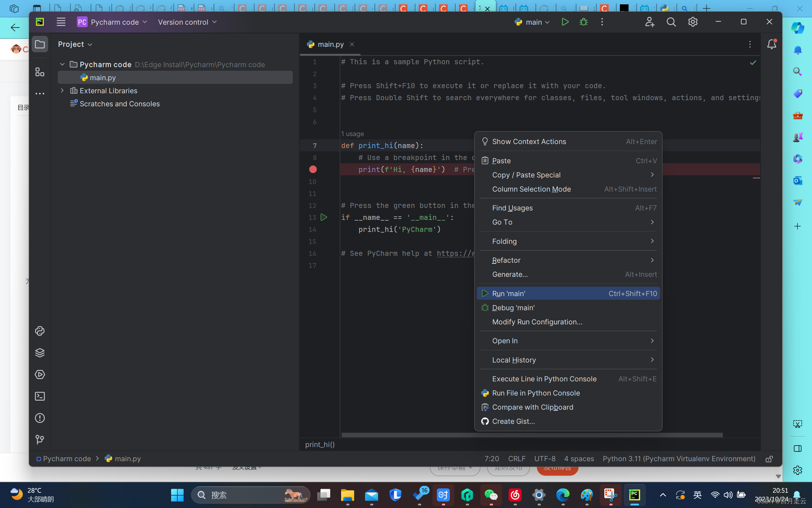Click UTF-8 encoding in status bar
This screenshot has width=812, height=508.
coord(544,459)
